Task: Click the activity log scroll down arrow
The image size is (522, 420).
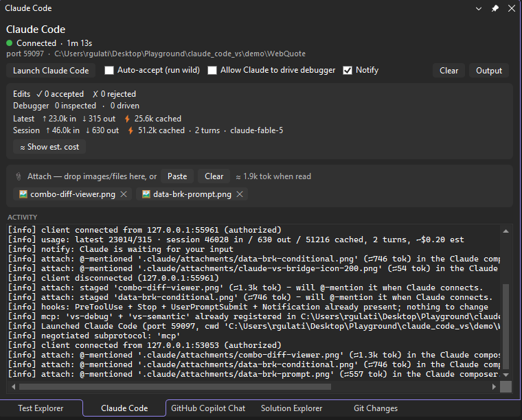Action: 506,375
